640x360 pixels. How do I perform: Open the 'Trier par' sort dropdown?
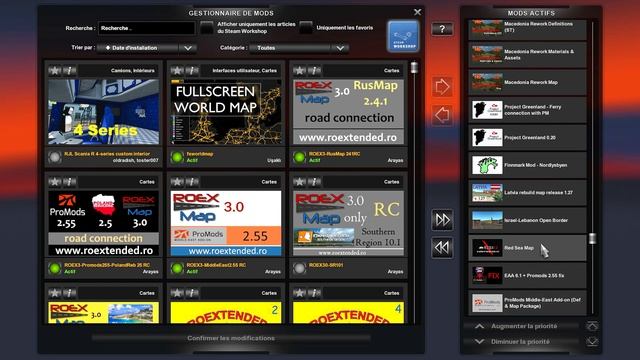point(147,48)
